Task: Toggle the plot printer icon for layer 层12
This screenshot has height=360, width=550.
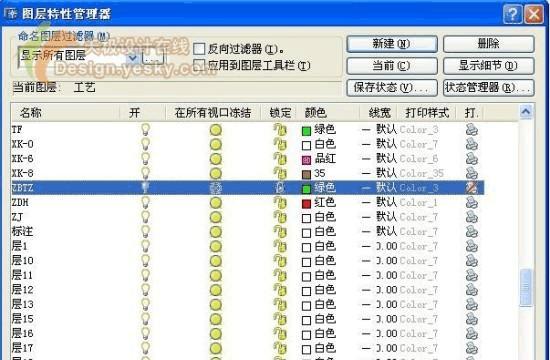Action: pyautogui.click(x=471, y=290)
